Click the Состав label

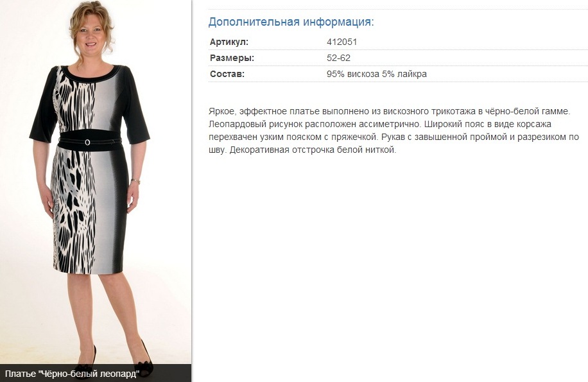(x=227, y=74)
